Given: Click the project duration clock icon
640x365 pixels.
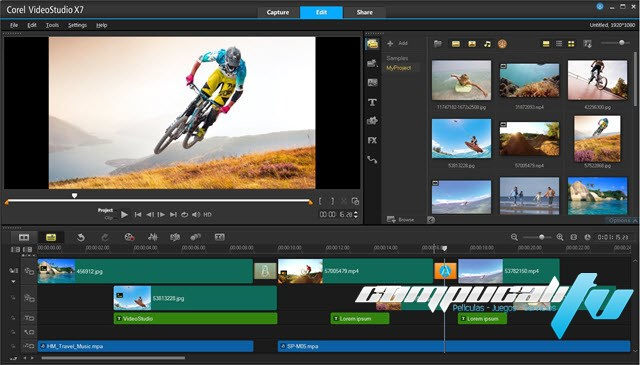Looking at the screenshot, I should pyautogui.click(x=587, y=237).
